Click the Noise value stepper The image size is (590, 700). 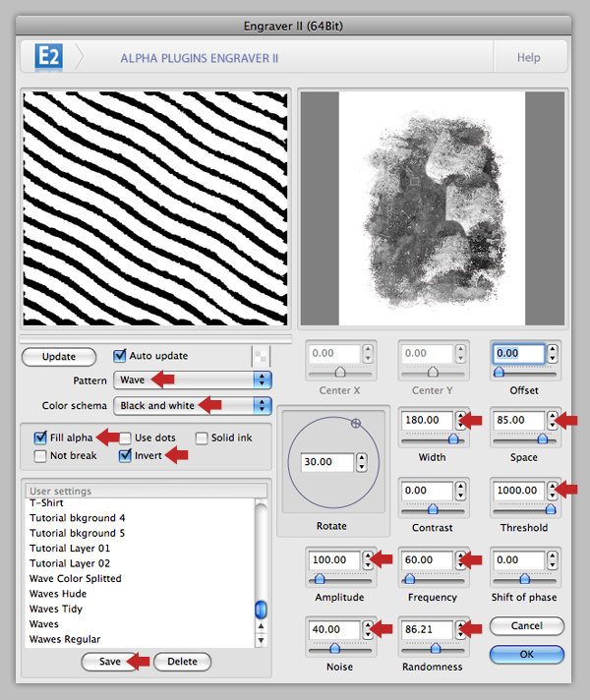click(368, 629)
